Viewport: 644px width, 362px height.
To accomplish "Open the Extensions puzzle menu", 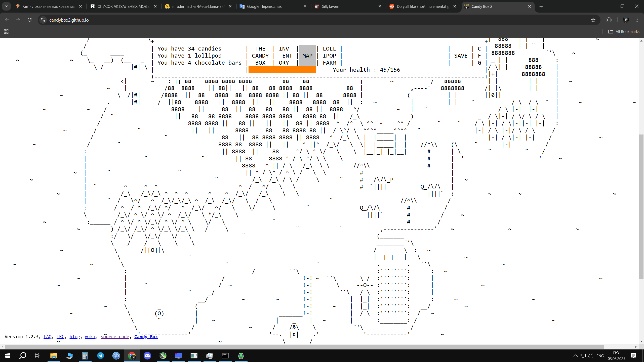I will [x=609, y=20].
